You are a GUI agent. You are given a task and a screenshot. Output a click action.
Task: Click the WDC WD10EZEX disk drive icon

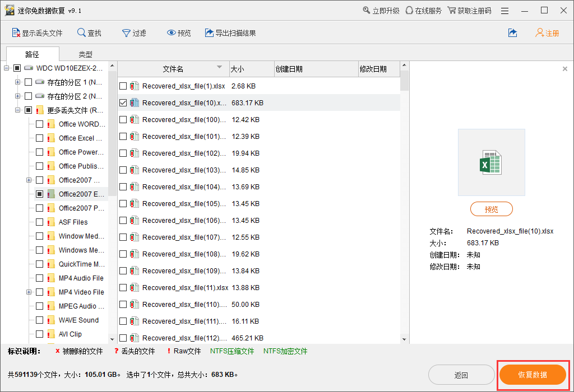click(29, 68)
